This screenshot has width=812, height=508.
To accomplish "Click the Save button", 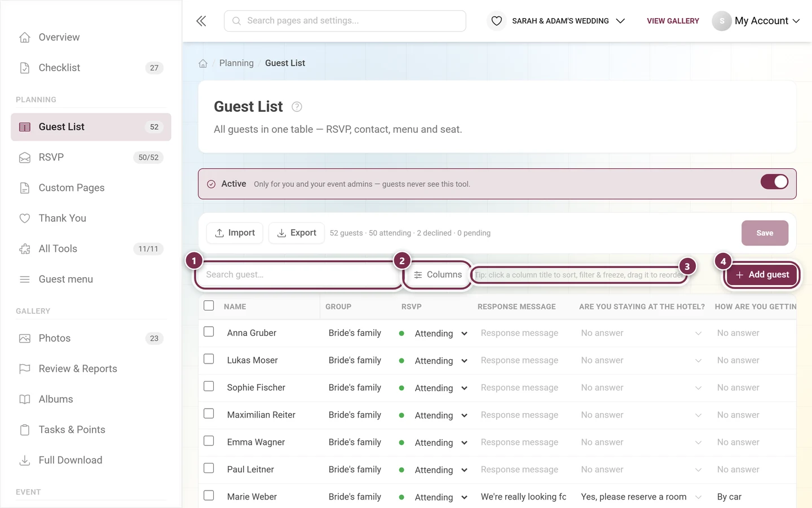I will tap(765, 233).
